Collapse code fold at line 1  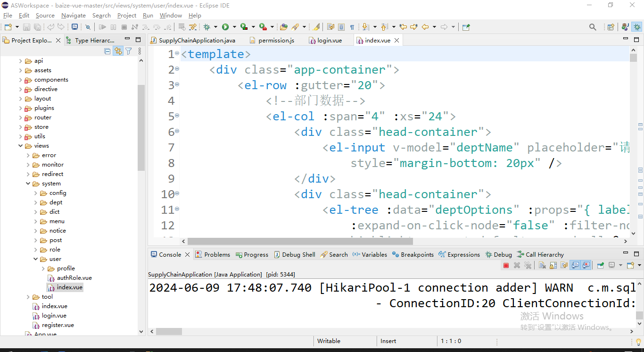click(177, 54)
